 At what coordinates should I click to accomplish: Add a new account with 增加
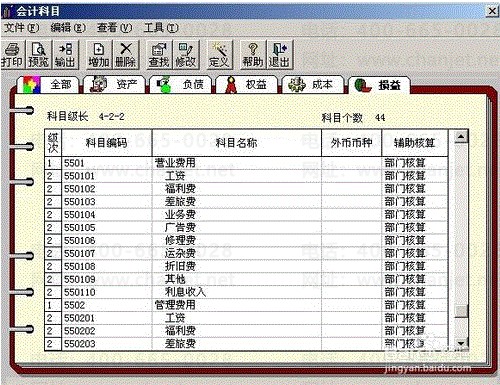click(99, 55)
